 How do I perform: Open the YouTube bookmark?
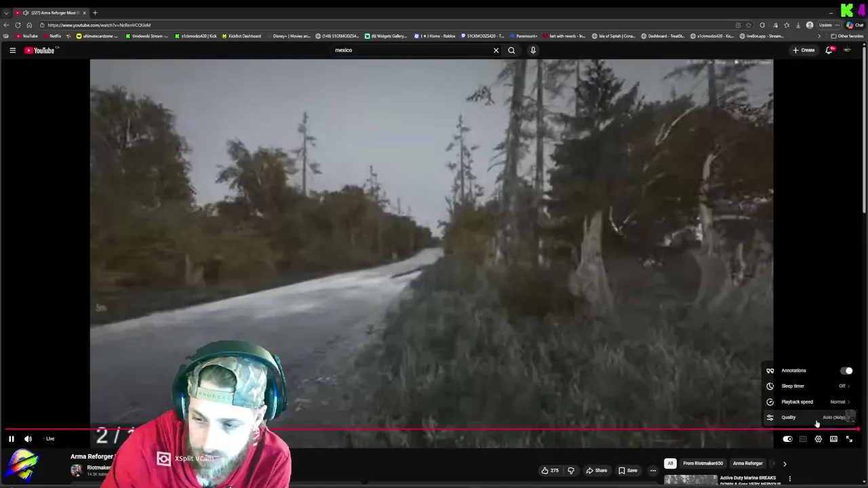point(27,36)
